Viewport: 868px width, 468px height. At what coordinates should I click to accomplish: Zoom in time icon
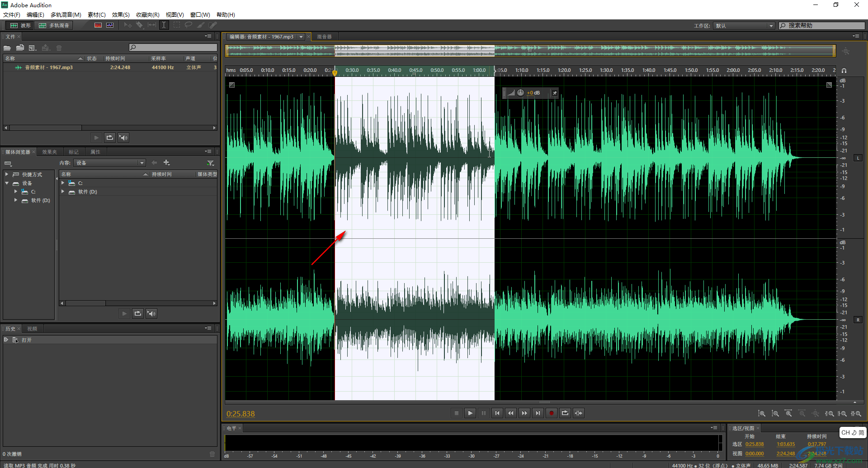tap(788, 413)
